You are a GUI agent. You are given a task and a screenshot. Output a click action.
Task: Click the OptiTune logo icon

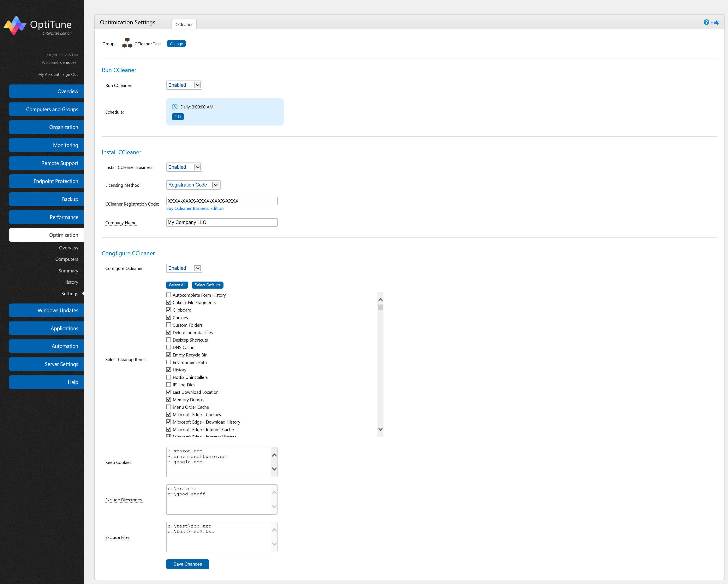click(x=15, y=25)
